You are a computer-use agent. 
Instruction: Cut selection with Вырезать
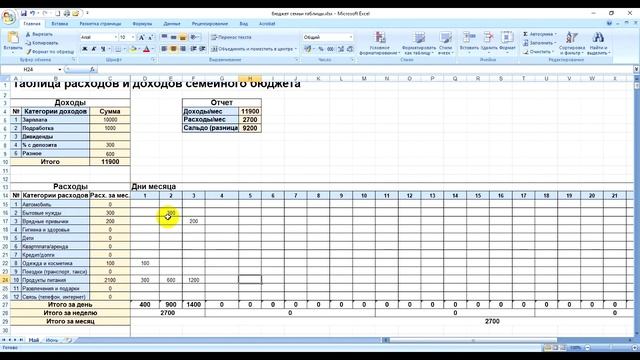pos(39,34)
